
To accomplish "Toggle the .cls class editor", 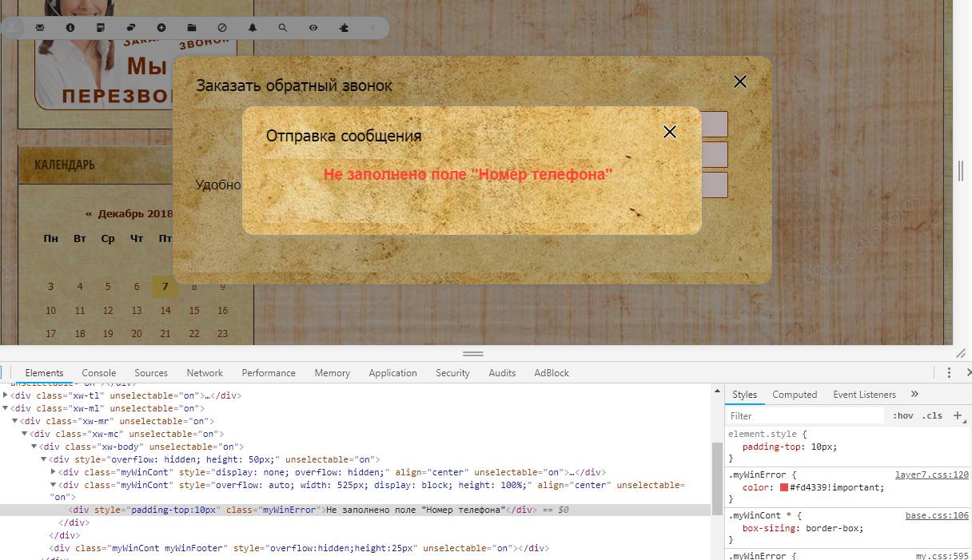I will coord(932,415).
